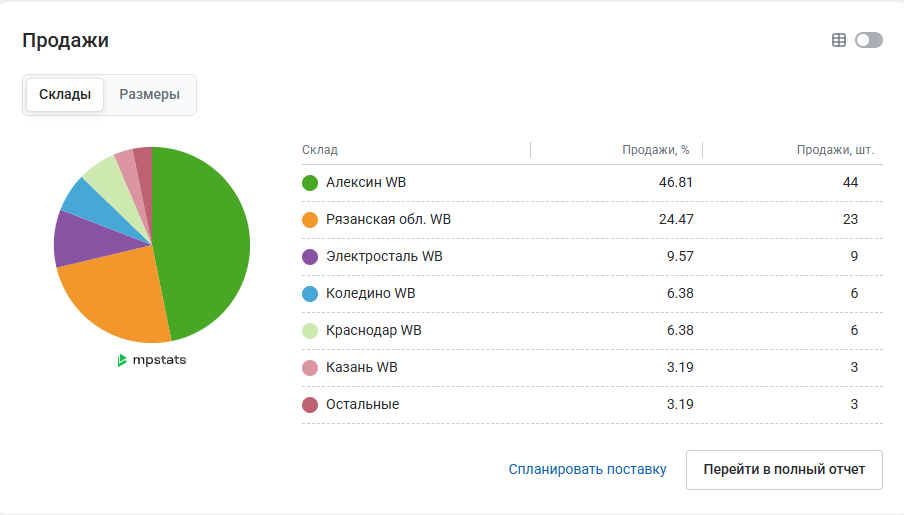Image resolution: width=904 pixels, height=515 pixels.
Task: Sort by the Склад column header
Action: pos(320,150)
